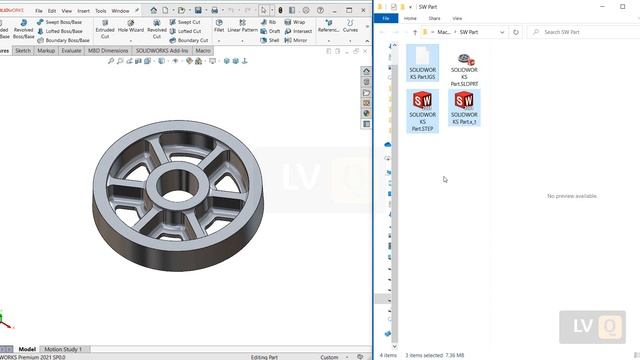Select the Intersect tool
640x360 pixels.
pos(298,31)
